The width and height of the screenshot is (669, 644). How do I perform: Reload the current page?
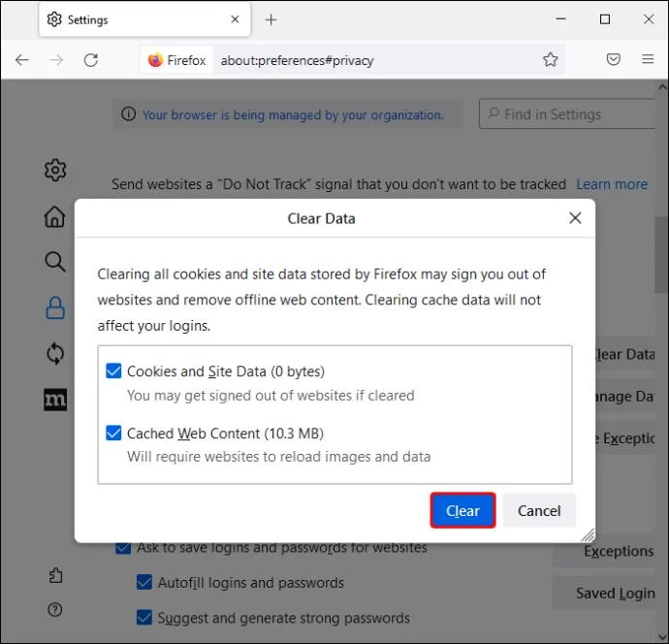91,60
